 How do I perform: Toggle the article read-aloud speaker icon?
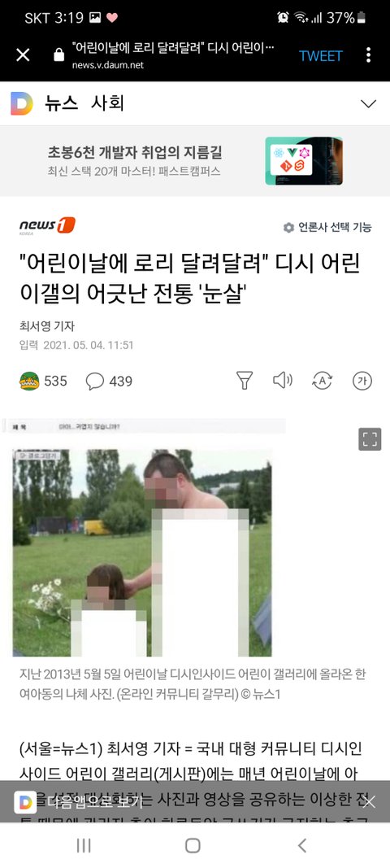coord(283,380)
